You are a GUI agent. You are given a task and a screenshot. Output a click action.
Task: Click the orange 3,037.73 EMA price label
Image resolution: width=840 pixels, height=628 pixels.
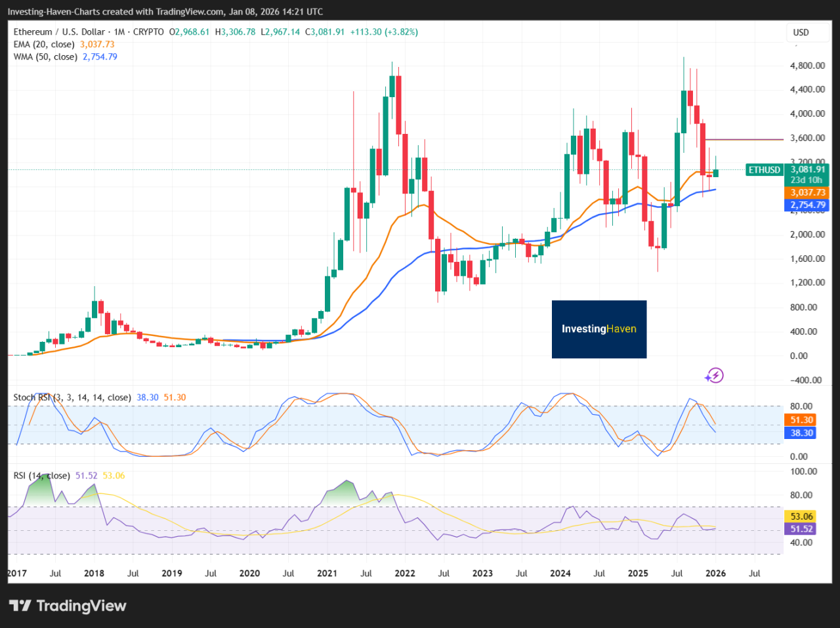[x=807, y=192]
